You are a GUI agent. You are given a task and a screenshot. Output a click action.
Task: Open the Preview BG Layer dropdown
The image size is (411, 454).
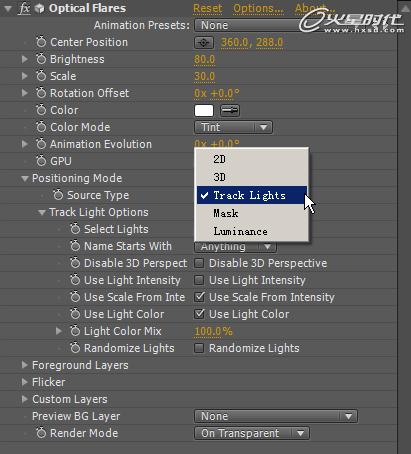[x=276, y=416]
